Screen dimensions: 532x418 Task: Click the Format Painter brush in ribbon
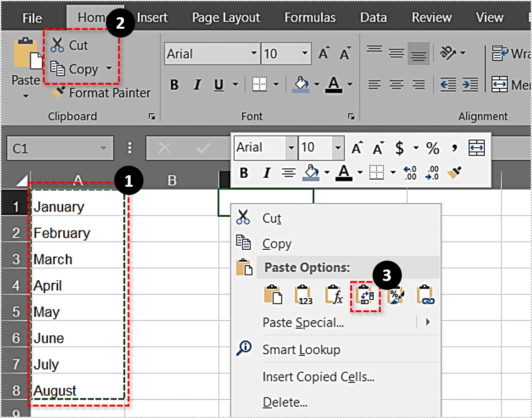[x=59, y=93]
